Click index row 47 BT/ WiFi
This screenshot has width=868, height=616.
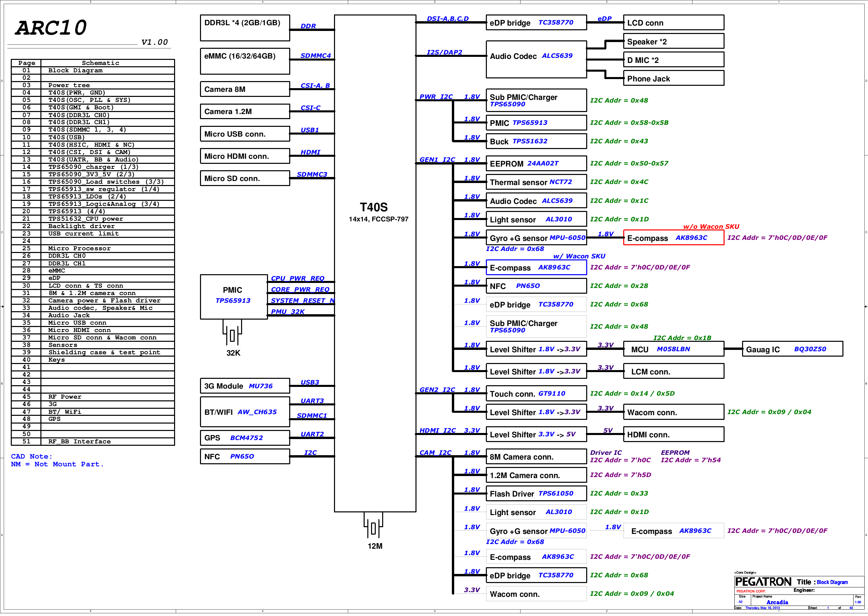[x=93, y=411]
